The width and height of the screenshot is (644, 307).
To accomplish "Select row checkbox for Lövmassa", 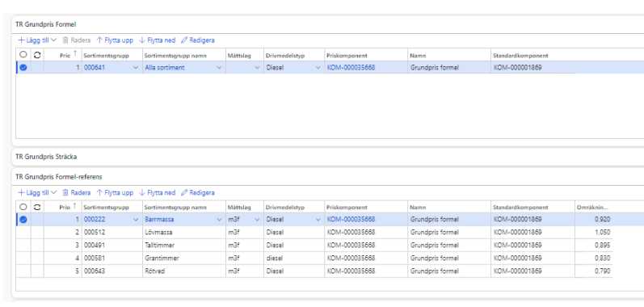I will pos(23,233).
